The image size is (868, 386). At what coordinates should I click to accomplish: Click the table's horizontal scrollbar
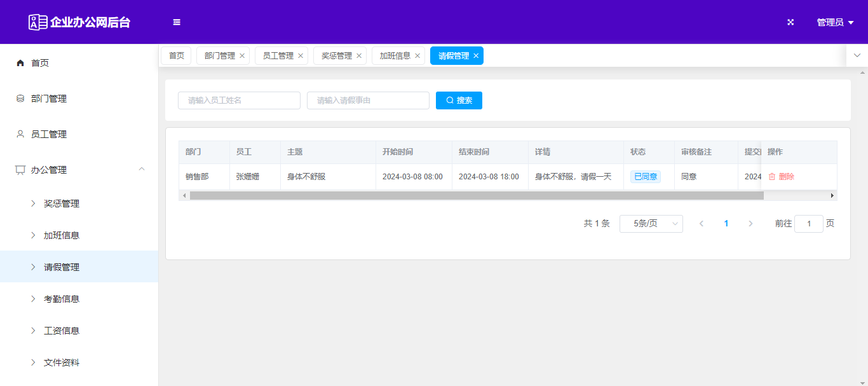point(477,196)
